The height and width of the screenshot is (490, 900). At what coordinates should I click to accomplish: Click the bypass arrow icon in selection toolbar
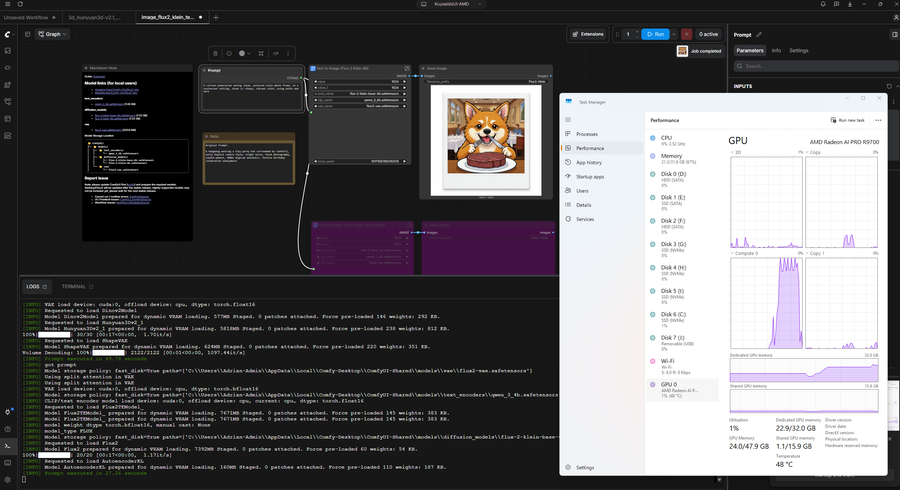[x=276, y=53]
